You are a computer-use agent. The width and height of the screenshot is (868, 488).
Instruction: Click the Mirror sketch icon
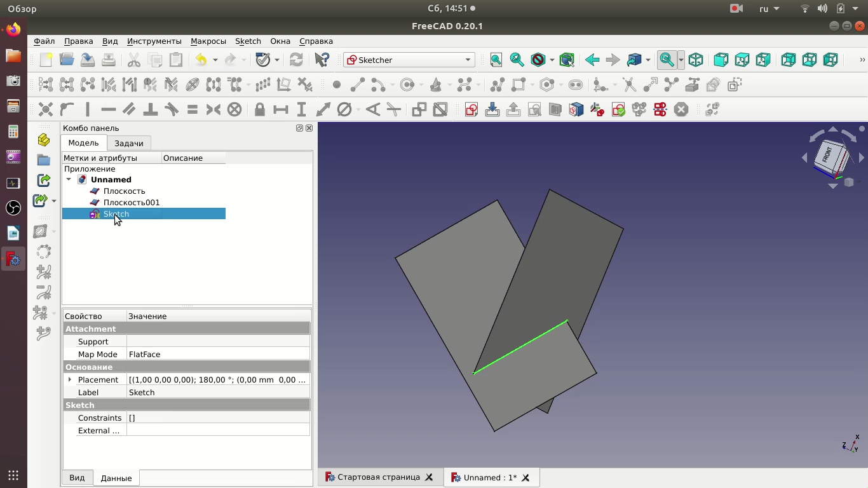660,109
